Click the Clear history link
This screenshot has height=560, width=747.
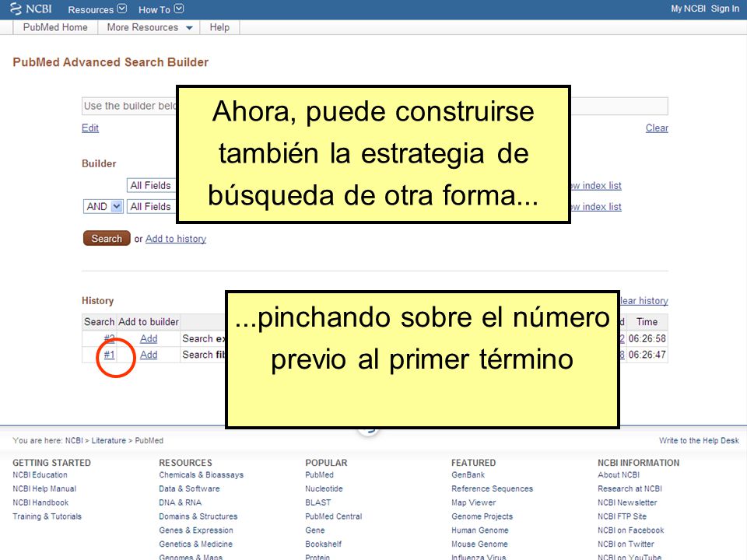coord(644,300)
